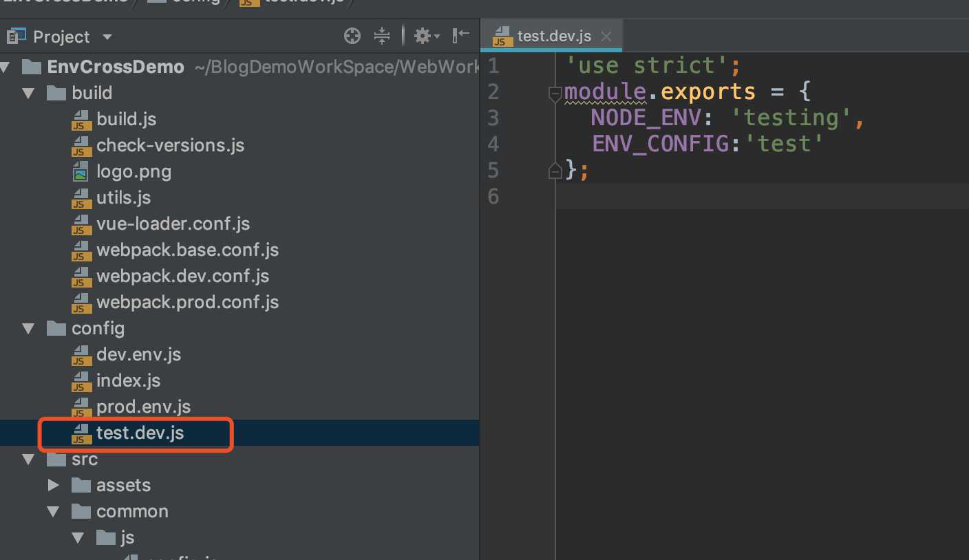The image size is (969, 560).
Task: Fold the module.exports block at line 2
Action: point(555,94)
